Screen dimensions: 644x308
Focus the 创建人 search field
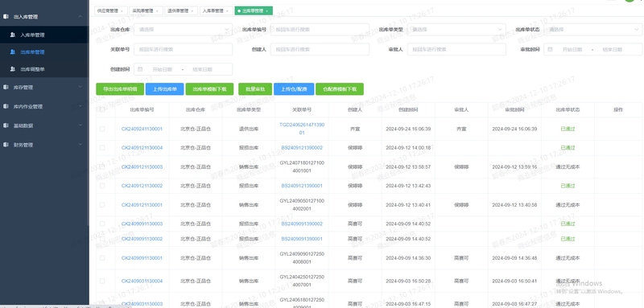[x=320, y=49]
